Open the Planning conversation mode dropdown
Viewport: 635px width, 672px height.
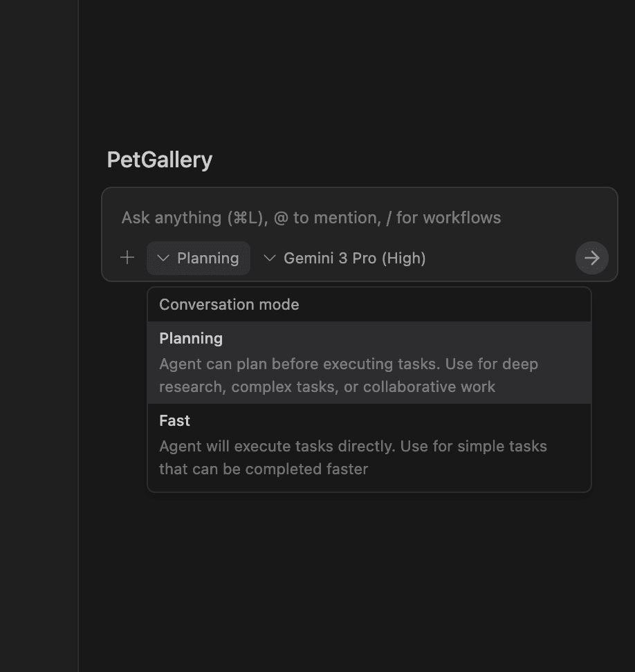[199, 258]
